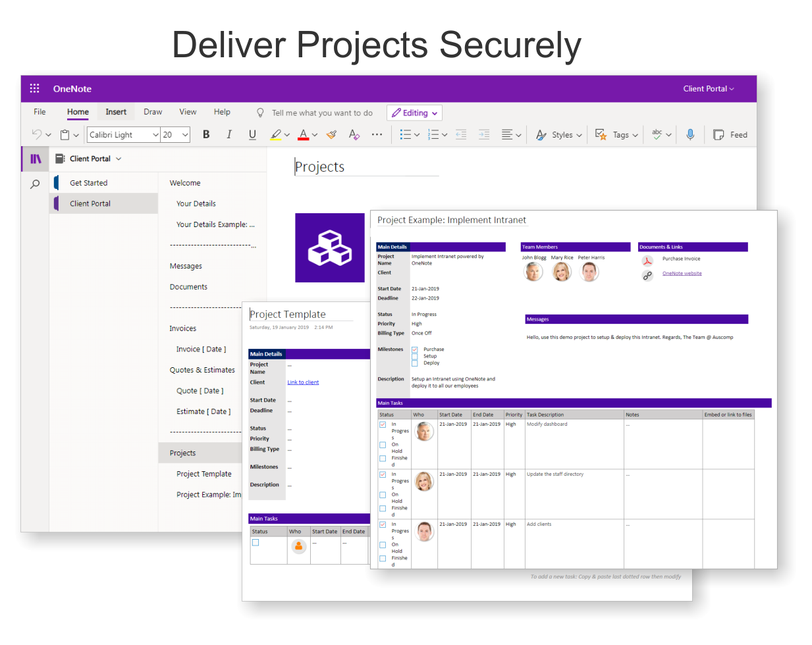812x645 pixels.
Task: Open the app launcher waffle icon
Action: pyautogui.click(x=35, y=88)
